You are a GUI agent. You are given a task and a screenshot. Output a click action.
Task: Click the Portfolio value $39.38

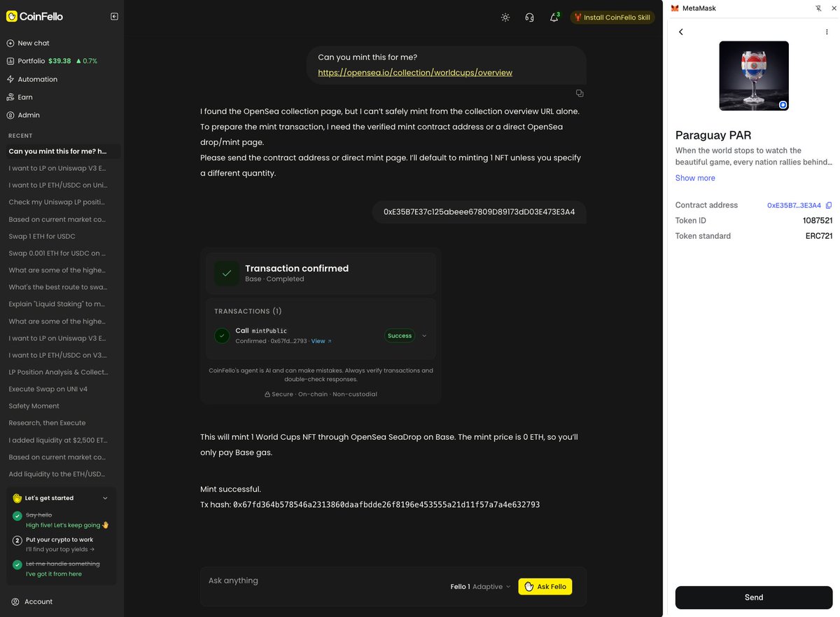[59, 61]
